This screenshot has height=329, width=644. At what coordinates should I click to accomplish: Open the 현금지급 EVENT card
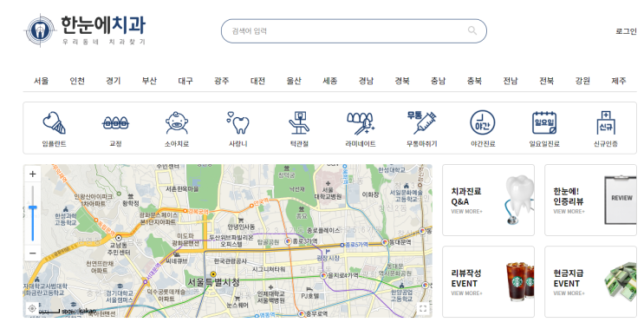click(x=590, y=282)
